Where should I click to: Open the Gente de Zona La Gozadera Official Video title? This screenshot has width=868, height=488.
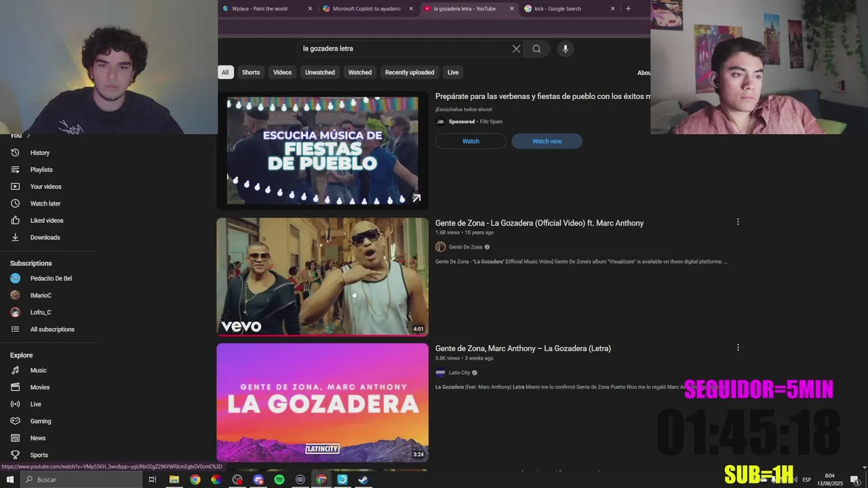(x=539, y=223)
